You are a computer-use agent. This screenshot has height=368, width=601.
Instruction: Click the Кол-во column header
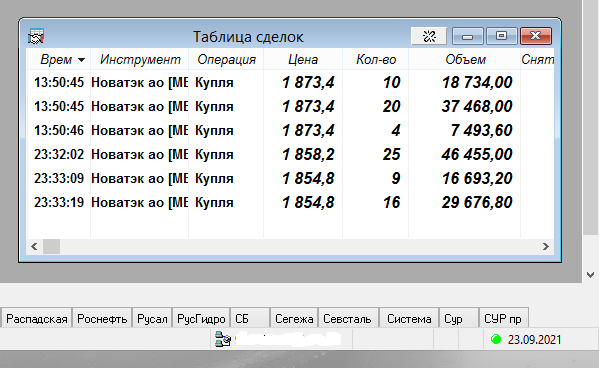376,59
